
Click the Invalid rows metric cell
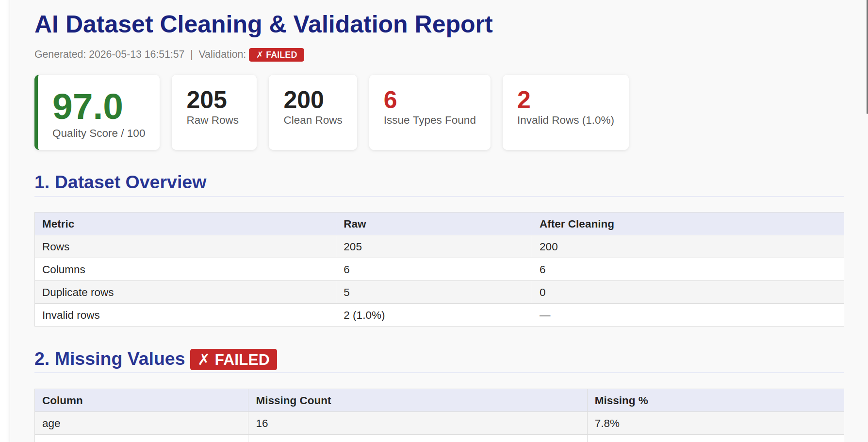(x=185, y=315)
